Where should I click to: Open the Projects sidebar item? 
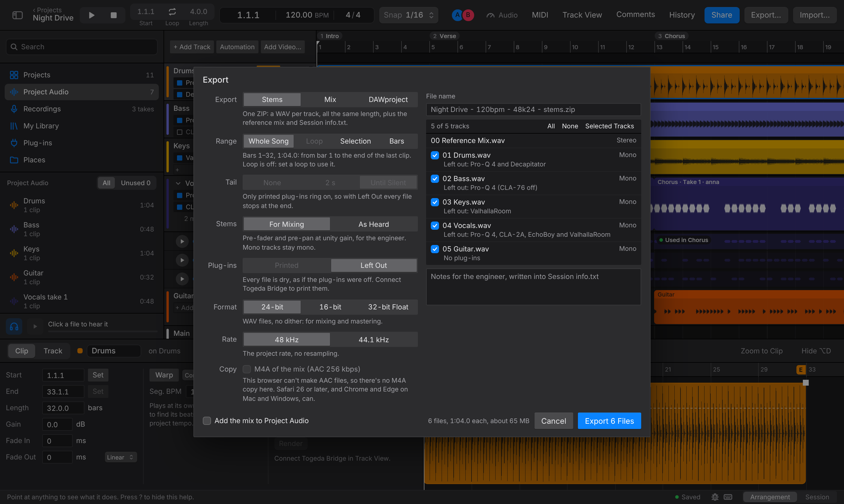click(x=81, y=75)
